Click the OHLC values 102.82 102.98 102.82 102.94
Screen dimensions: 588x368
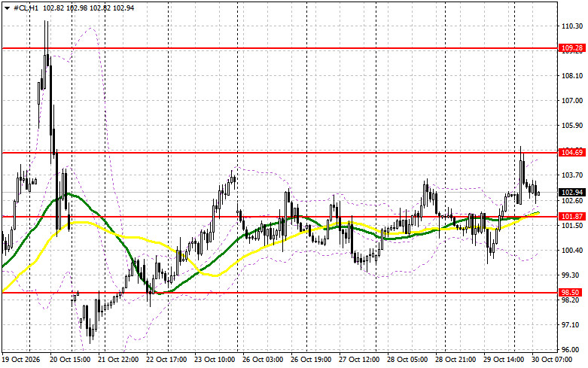point(89,8)
